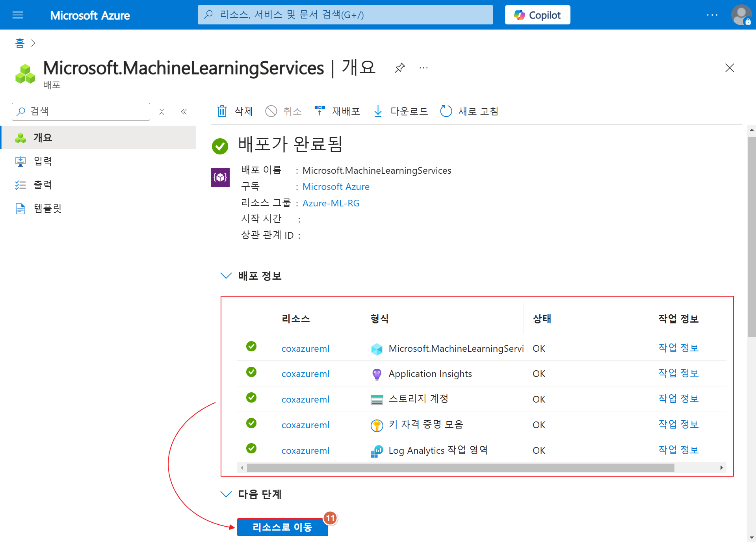Click the table scrollbar right arrow

721,468
